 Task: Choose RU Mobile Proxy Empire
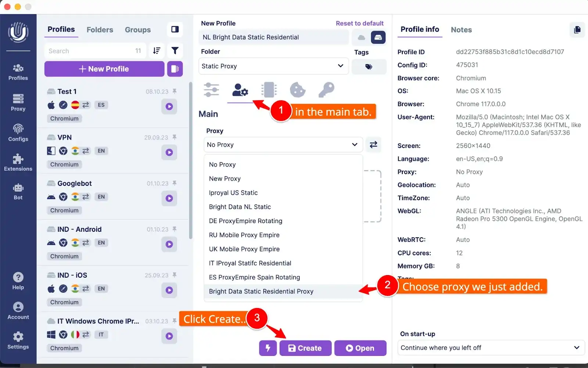(283, 235)
